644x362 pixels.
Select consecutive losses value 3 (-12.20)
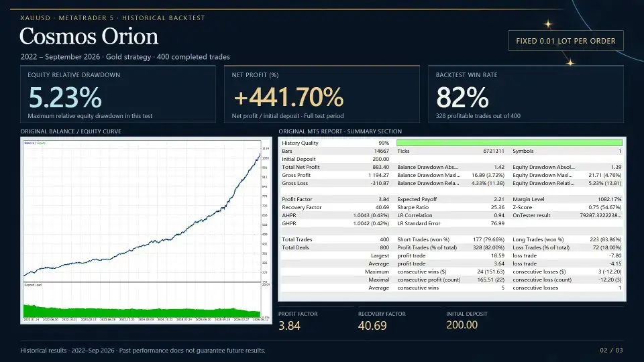click(610, 271)
